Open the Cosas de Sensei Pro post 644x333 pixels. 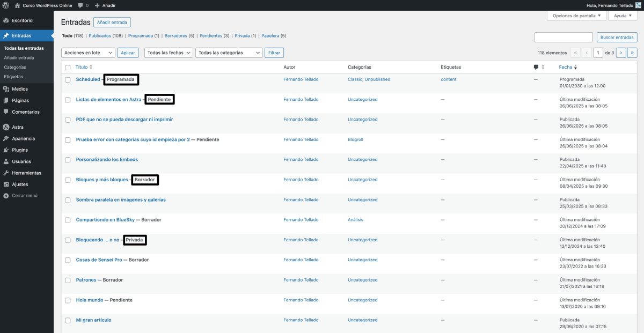[x=99, y=260]
